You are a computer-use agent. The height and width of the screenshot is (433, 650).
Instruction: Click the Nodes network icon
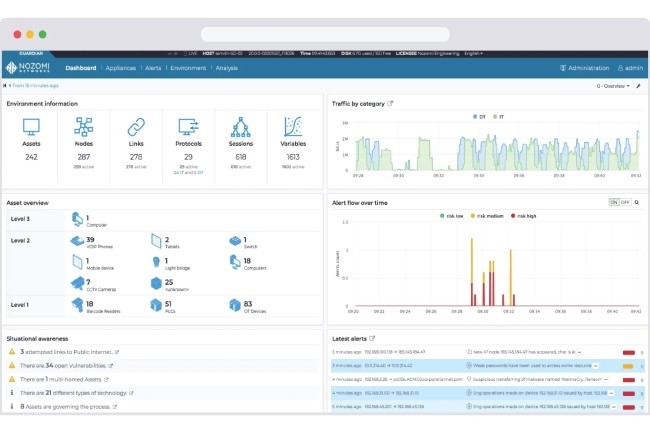84,128
